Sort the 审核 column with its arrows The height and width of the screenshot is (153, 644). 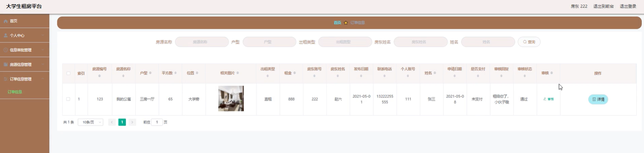click(x=552, y=73)
